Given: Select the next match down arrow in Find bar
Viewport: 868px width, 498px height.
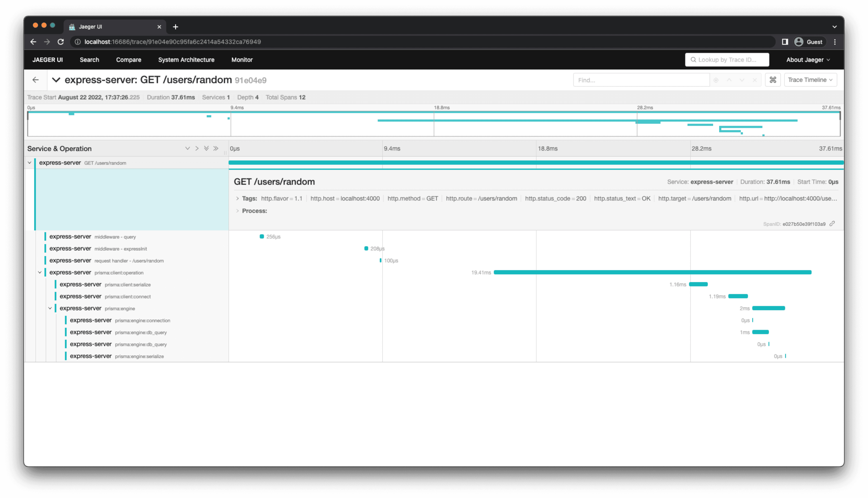Looking at the screenshot, I should (742, 80).
